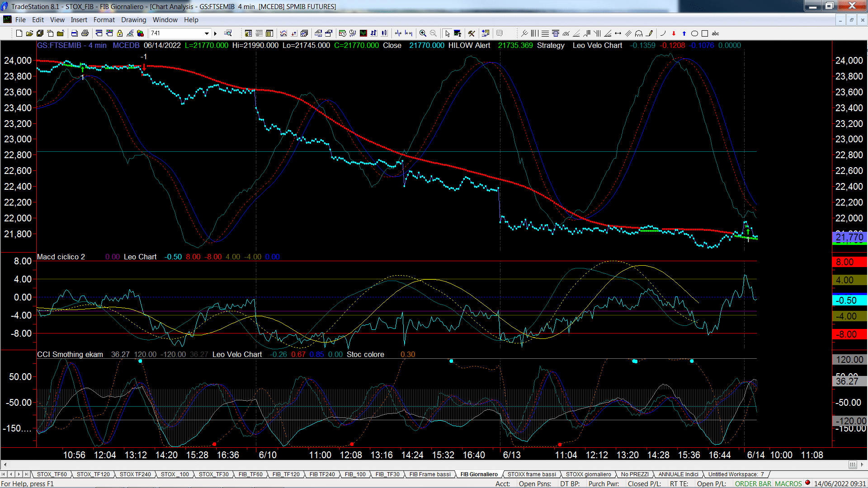This screenshot has width=868, height=488.
Task: Switch to the STOX_TF120 workspace tab
Action: (93, 474)
